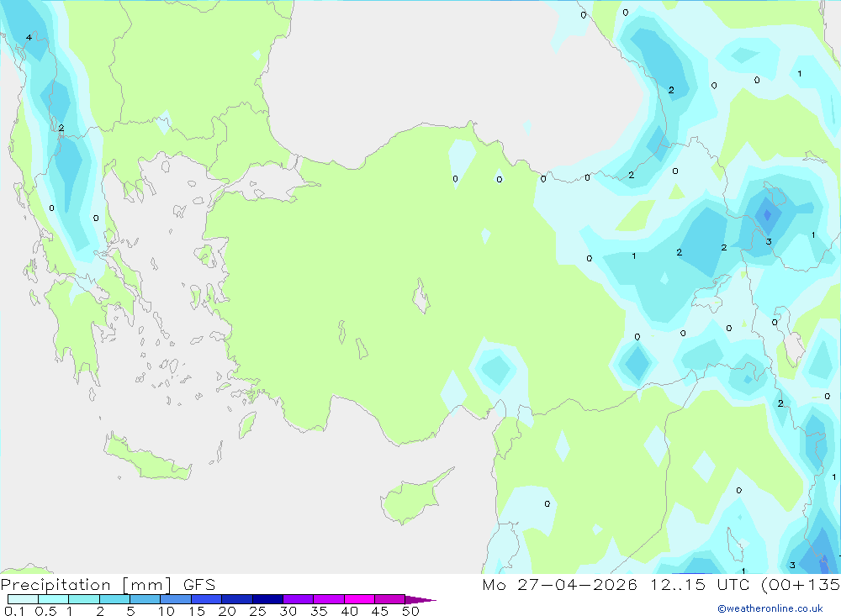Click the "15" legend scale label
Image resolution: width=841 pixels, height=616 pixels.
197,611
